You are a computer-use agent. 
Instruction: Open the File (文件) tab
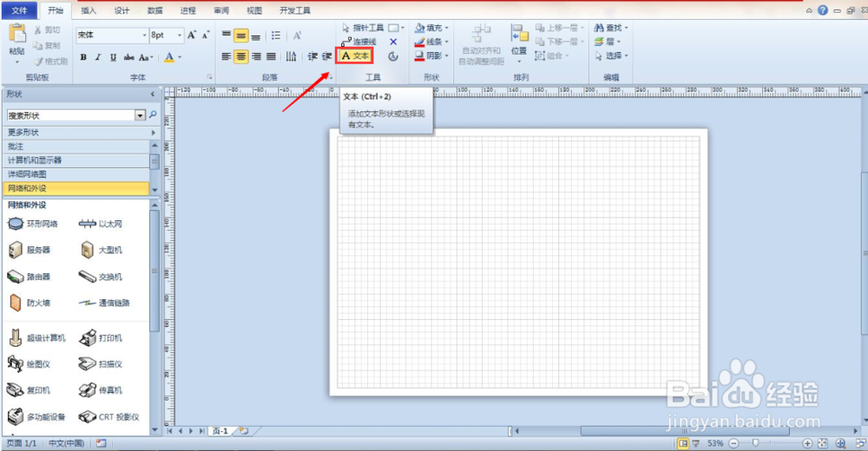click(x=19, y=10)
